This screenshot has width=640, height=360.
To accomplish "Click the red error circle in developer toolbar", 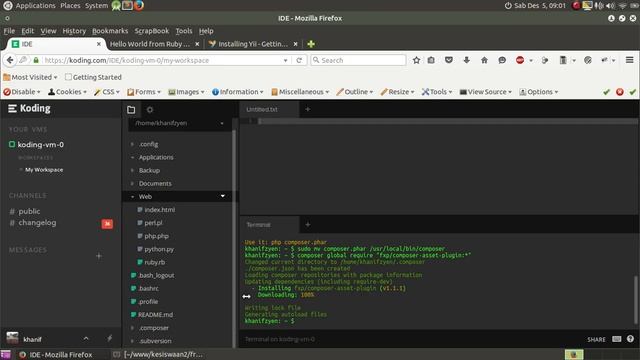I will (620, 92).
